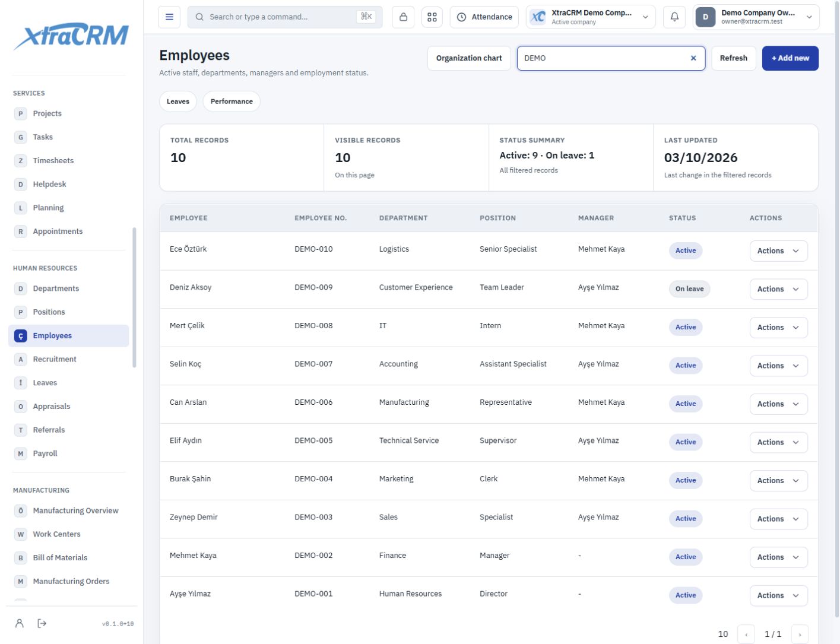Open Payroll in the sidebar
840x644 pixels.
69,453
